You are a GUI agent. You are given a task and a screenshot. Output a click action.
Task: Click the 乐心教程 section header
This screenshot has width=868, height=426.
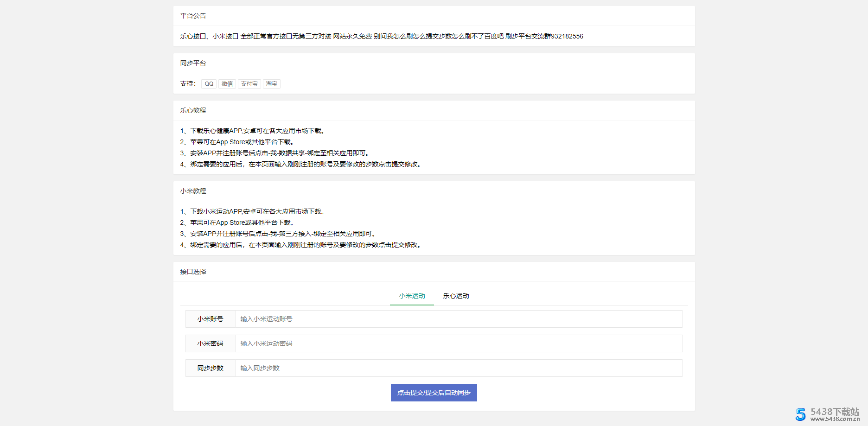[x=193, y=110]
